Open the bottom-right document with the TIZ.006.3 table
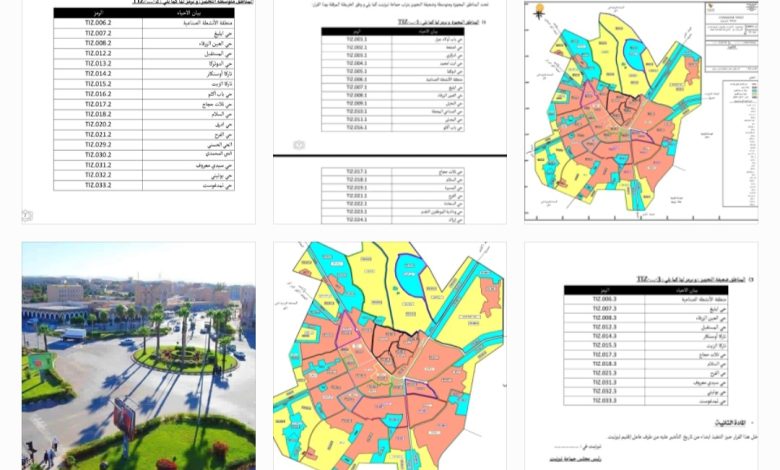780x470 pixels. click(x=640, y=355)
